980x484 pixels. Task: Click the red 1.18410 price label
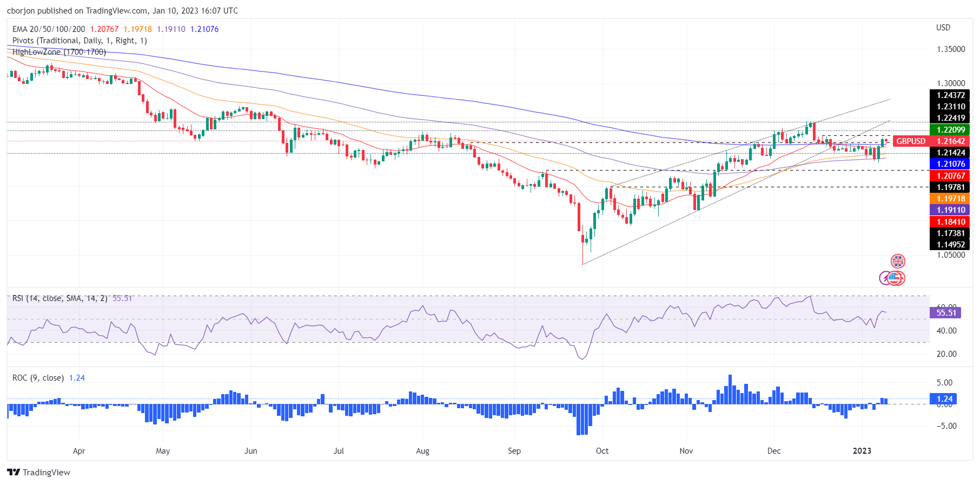pos(951,222)
